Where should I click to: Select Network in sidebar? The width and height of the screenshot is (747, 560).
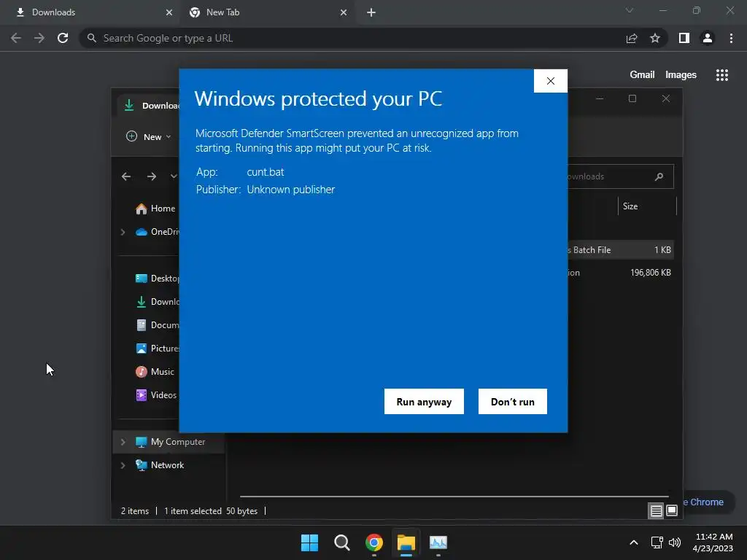160,465
